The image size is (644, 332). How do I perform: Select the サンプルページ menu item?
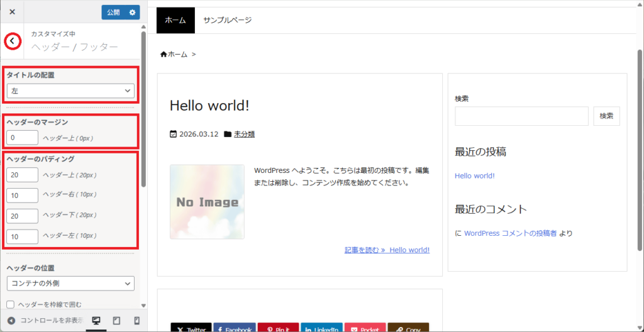(227, 20)
